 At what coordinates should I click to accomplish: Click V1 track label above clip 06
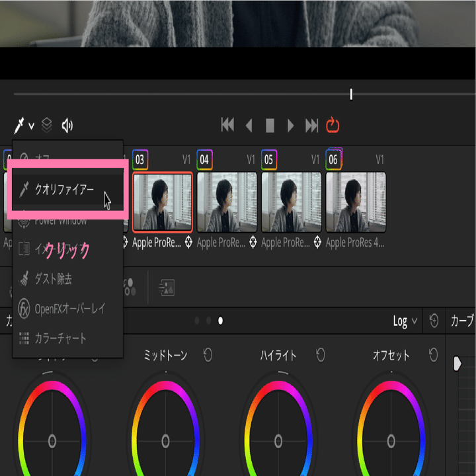click(379, 159)
